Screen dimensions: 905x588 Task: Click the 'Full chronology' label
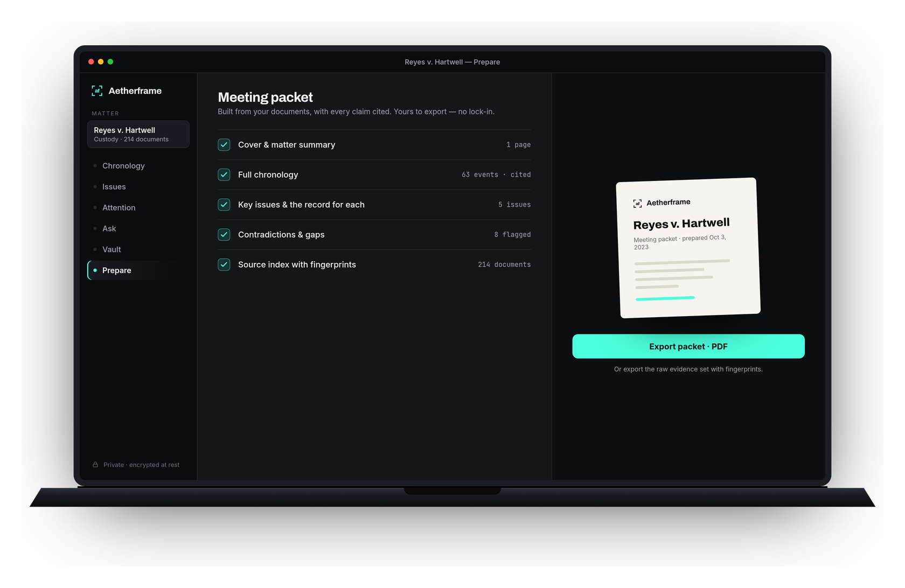(268, 175)
